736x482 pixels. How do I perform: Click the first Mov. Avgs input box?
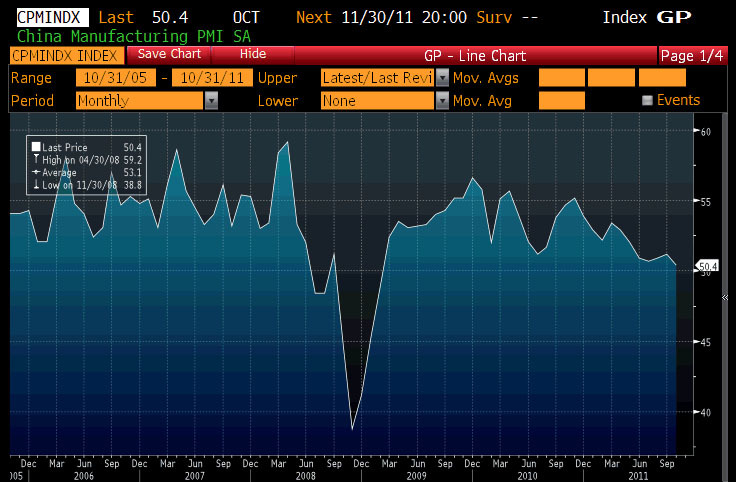561,78
